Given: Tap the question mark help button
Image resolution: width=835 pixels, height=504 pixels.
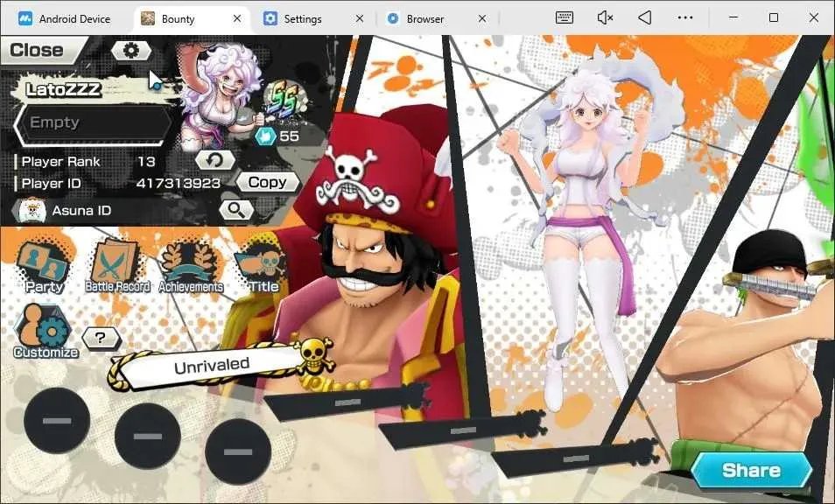Looking at the screenshot, I should (x=102, y=338).
